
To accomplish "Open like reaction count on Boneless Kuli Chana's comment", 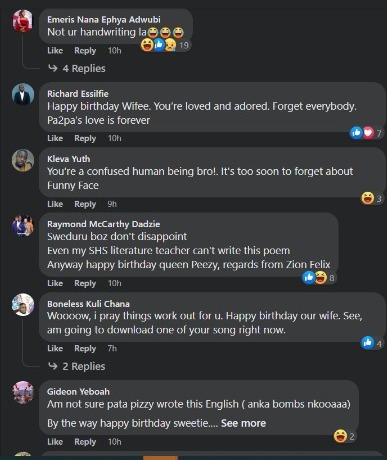I will [372, 343].
